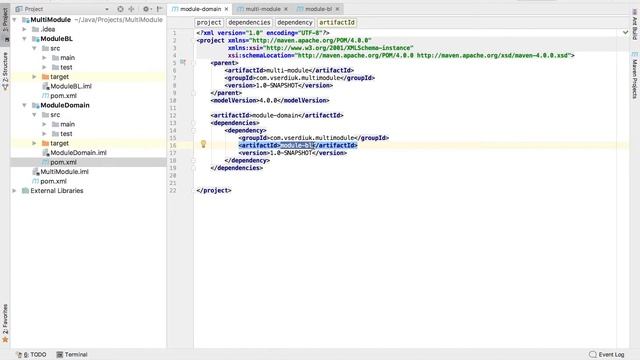Select the main folder under ModuleDomain
This screenshot has width=640, height=360.
point(67,124)
